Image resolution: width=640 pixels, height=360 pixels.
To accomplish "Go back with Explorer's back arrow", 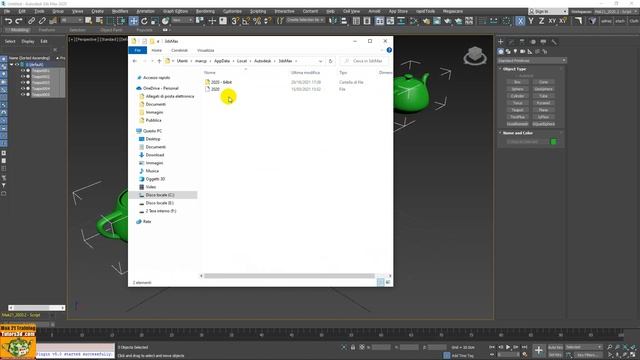I will (135, 61).
